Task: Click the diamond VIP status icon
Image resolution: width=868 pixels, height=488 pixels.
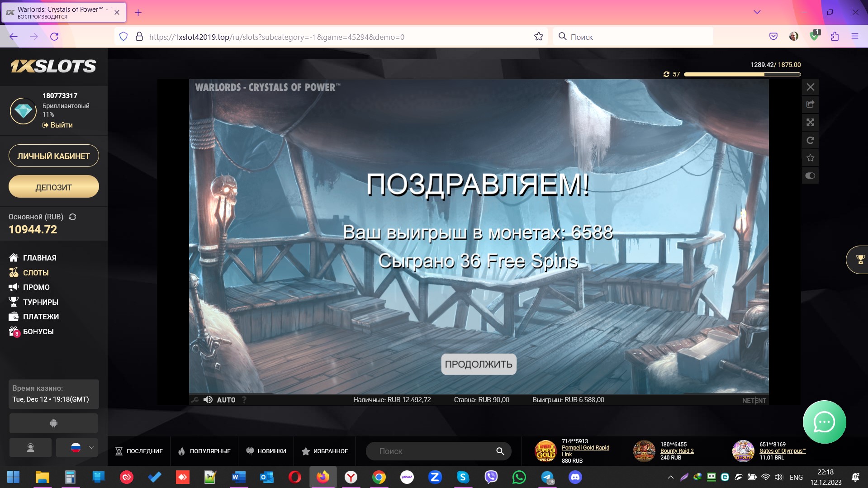Action: point(23,111)
